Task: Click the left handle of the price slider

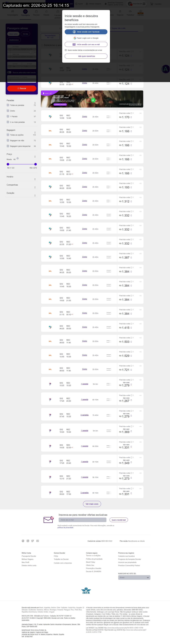Action: [8, 164]
